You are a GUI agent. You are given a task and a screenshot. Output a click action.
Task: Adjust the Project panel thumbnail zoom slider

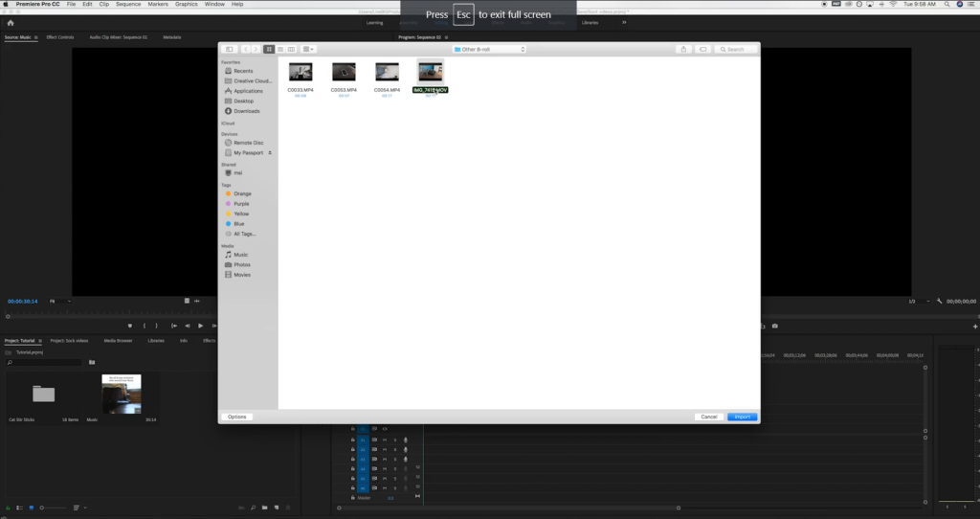[52, 508]
